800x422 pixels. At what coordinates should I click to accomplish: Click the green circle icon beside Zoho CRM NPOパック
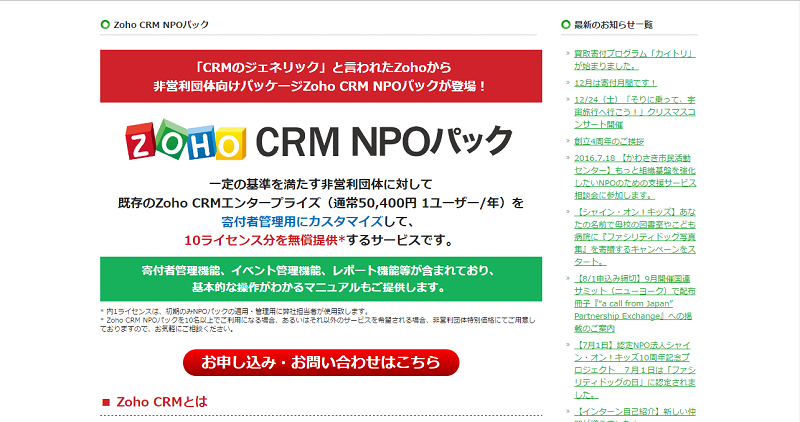tap(105, 24)
